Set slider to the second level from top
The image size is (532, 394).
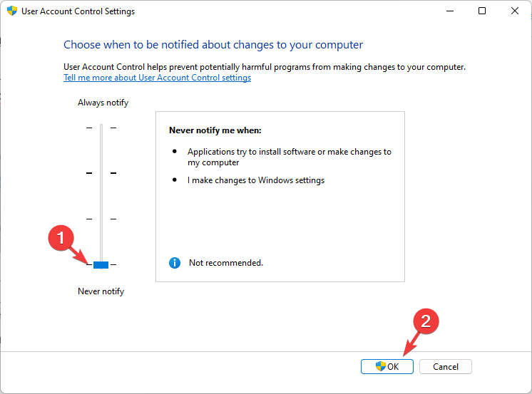coord(101,173)
